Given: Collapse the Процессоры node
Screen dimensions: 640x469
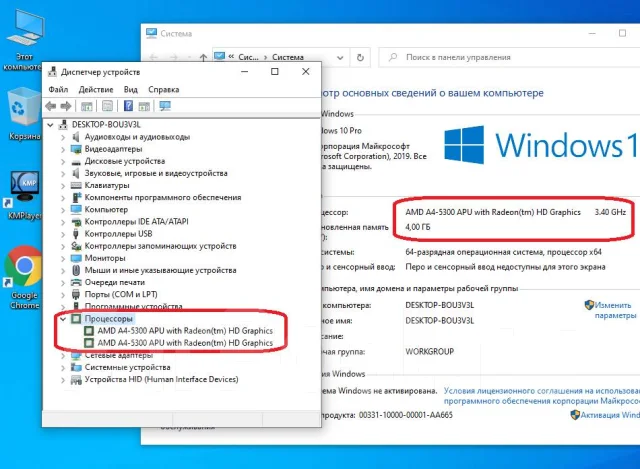Looking at the screenshot, I should coord(63,319).
